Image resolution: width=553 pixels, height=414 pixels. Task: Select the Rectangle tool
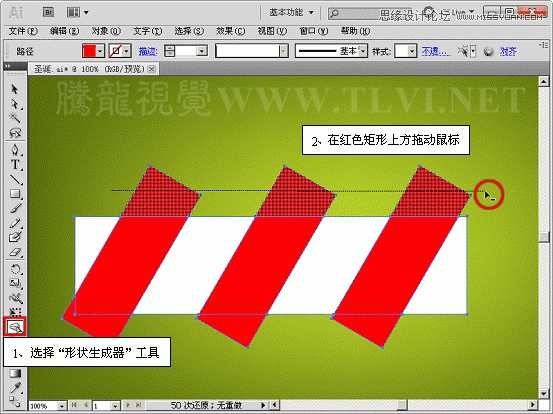coord(15,193)
